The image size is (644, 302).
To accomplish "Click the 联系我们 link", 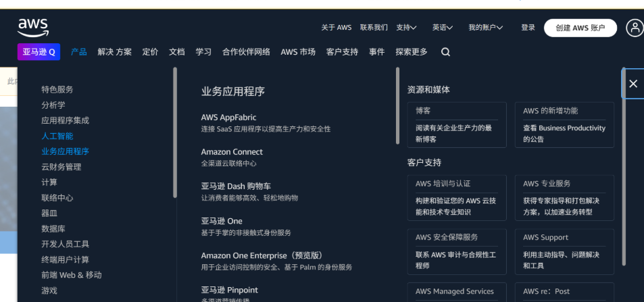I will [374, 28].
